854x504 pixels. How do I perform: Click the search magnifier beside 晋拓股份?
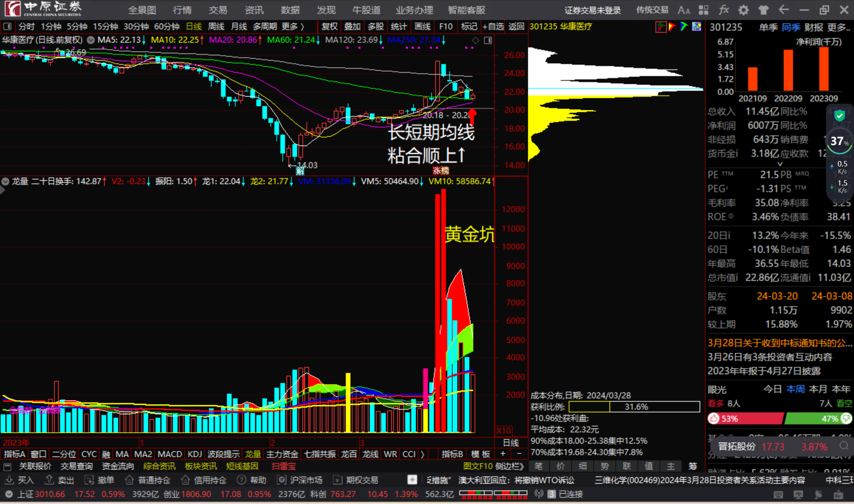(x=844, y=446)
